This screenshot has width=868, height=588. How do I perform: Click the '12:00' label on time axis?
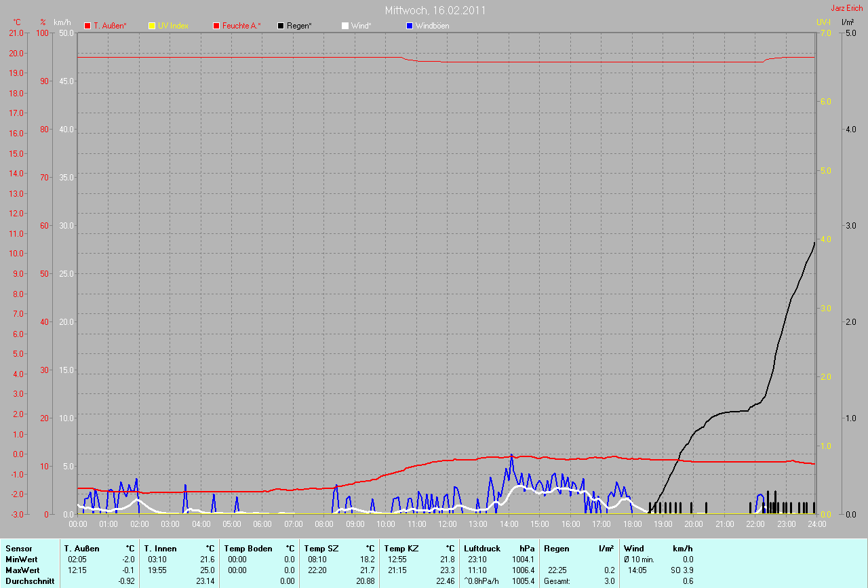click(448, 524)
